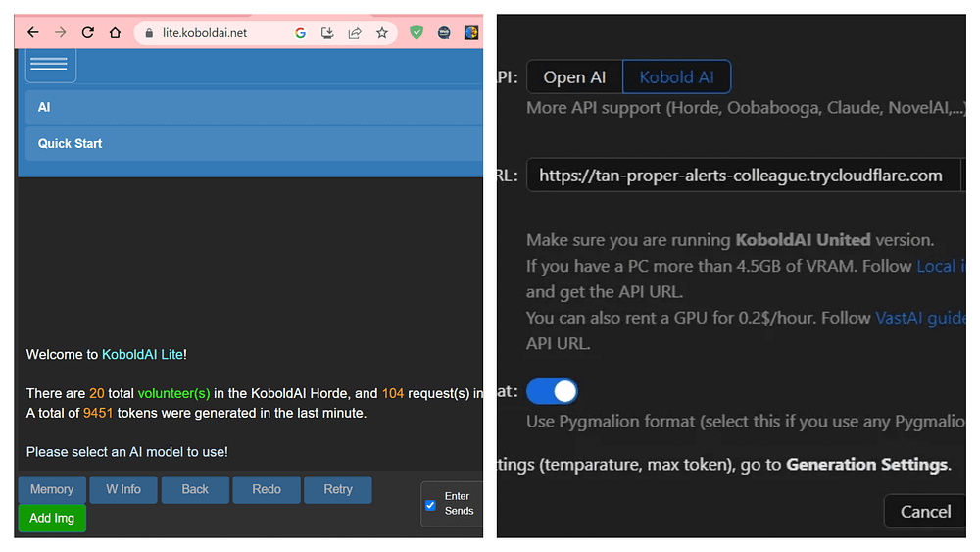Viewport: 980px width, 552px height.
Task: Click the browser back arrow
Action: pos(33,32)
